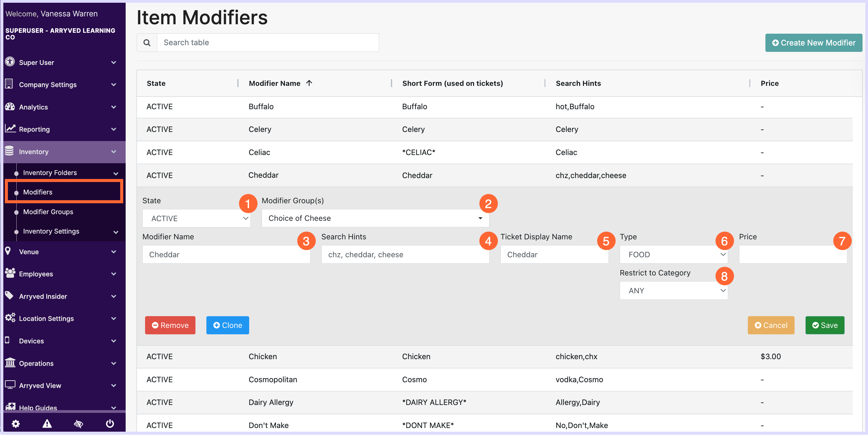Screen dimensions: 868x435
Task: Click the green Save button
Action: [x=825, y=325]
